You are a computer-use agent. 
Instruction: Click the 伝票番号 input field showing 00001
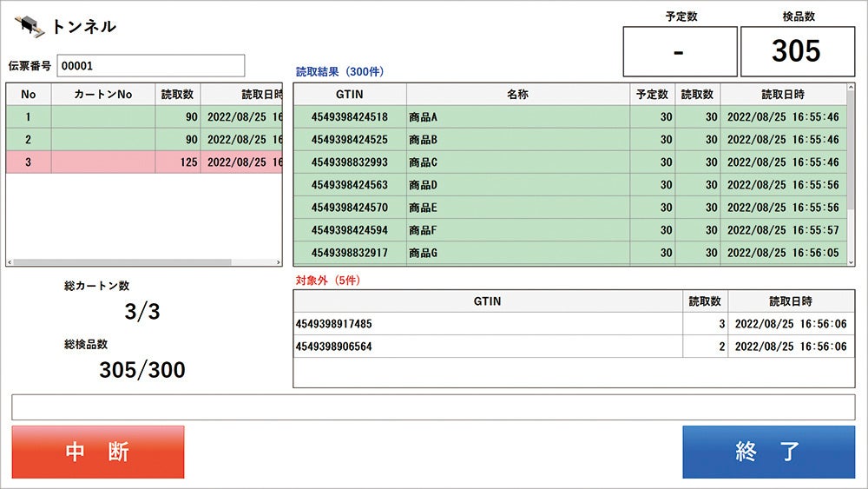tap(150, 66)
